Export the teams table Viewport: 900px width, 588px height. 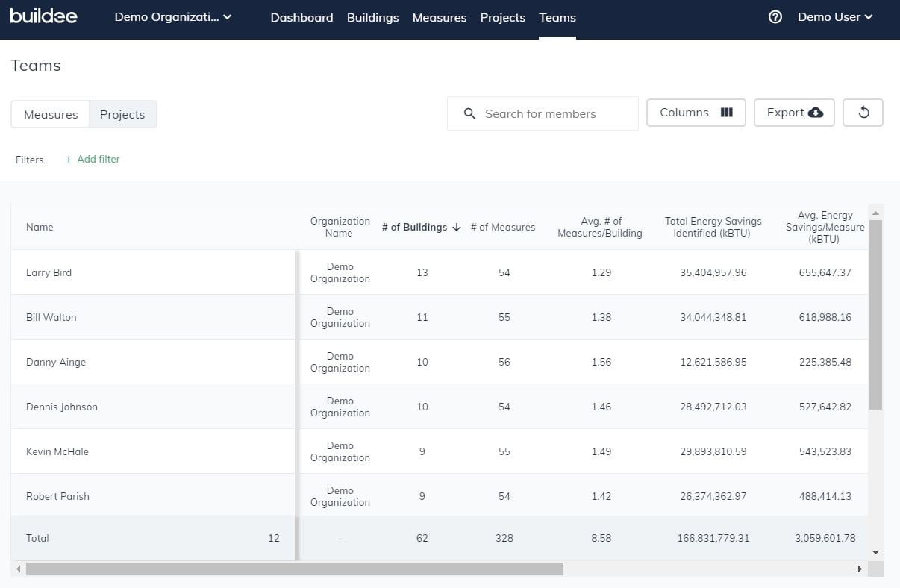pyautogui.click(x=794, y=113)
